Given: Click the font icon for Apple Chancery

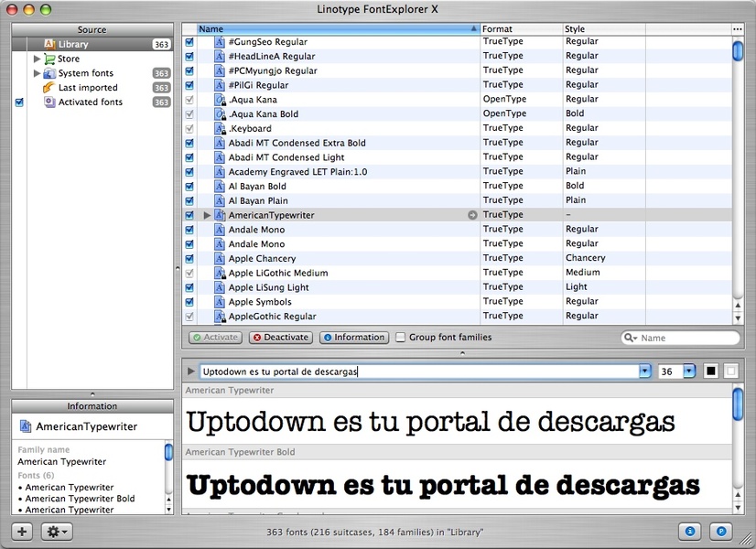Looking at the screenshot, I should click(220, 259).
